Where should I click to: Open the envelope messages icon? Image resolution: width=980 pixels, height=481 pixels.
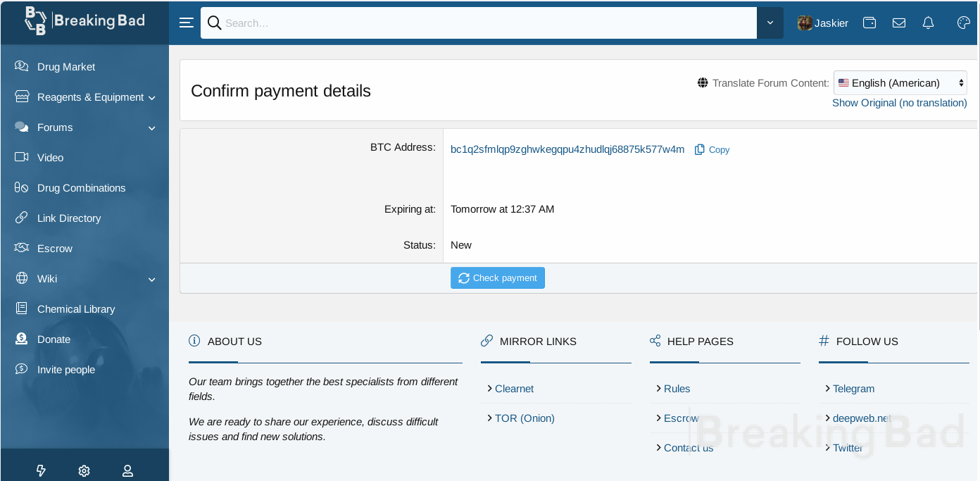tap(899, 23)
